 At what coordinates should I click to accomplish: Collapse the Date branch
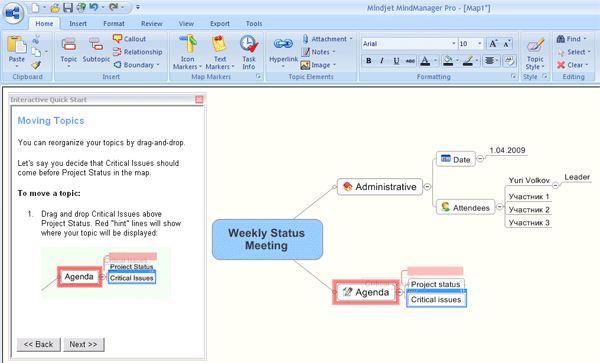(480, 158)
